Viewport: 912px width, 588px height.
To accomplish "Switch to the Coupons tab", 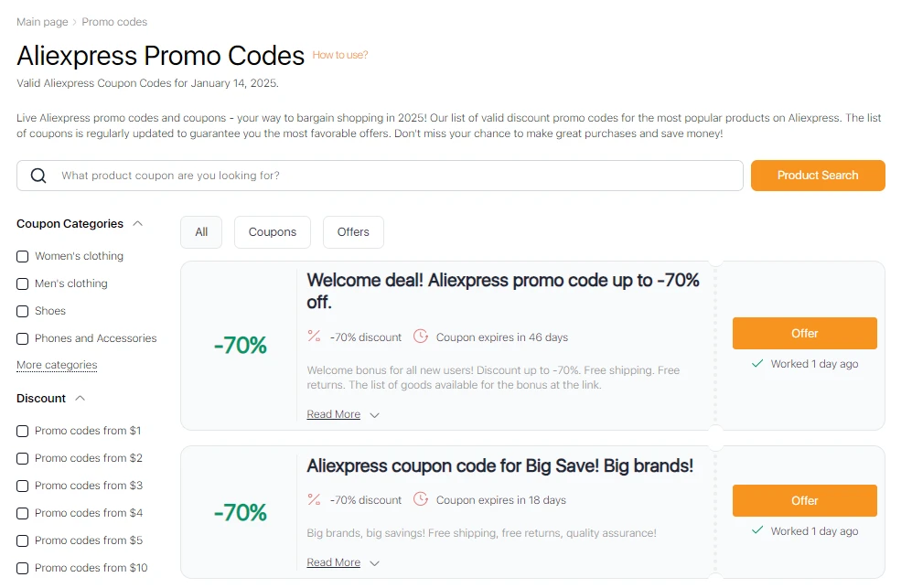I will pos(272,231).
